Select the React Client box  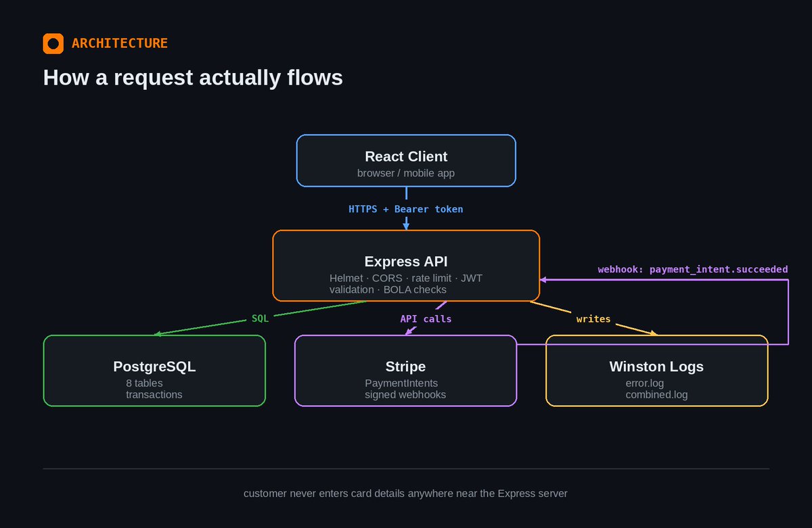(406, 160)
